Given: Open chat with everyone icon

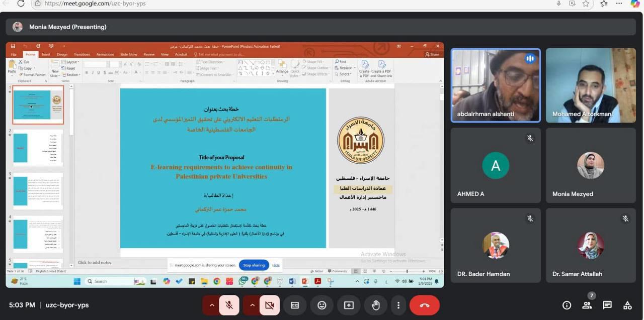Looking at the screenshot, I should click(x=607, y=305).
